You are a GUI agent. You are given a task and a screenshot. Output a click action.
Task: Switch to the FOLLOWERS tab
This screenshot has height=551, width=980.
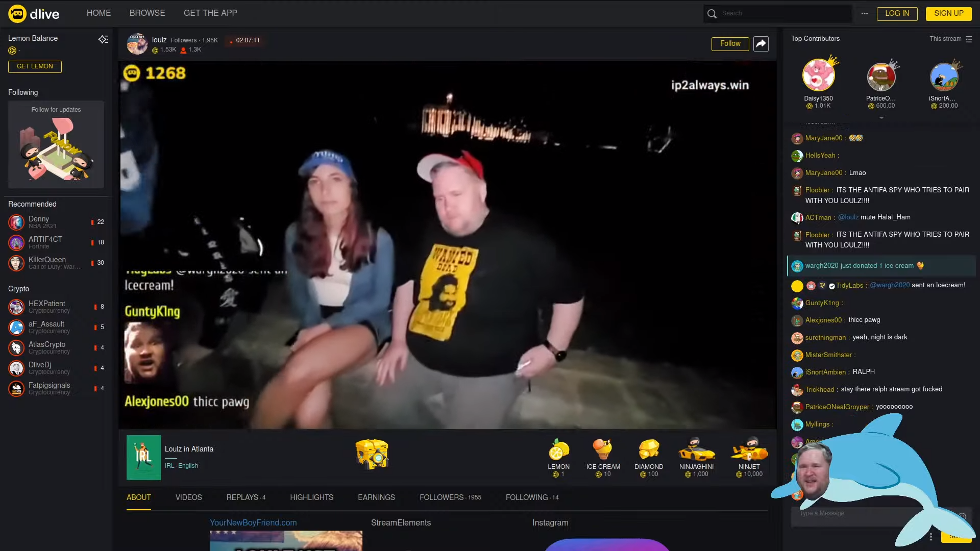(450, 497)
